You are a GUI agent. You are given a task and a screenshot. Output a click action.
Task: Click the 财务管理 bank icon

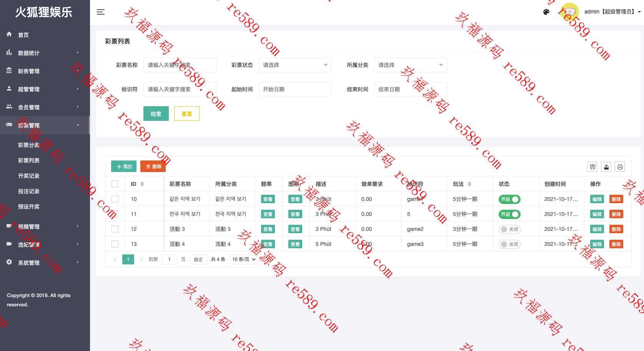pyautogui.click(x=9, y=70)
